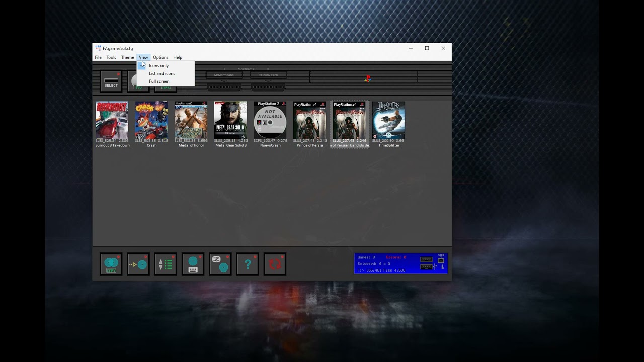The width and height of the screenshot is (644, 362).
Task: Click the 'NuevoCrash' title label
Action: click(x=270, y=145)
